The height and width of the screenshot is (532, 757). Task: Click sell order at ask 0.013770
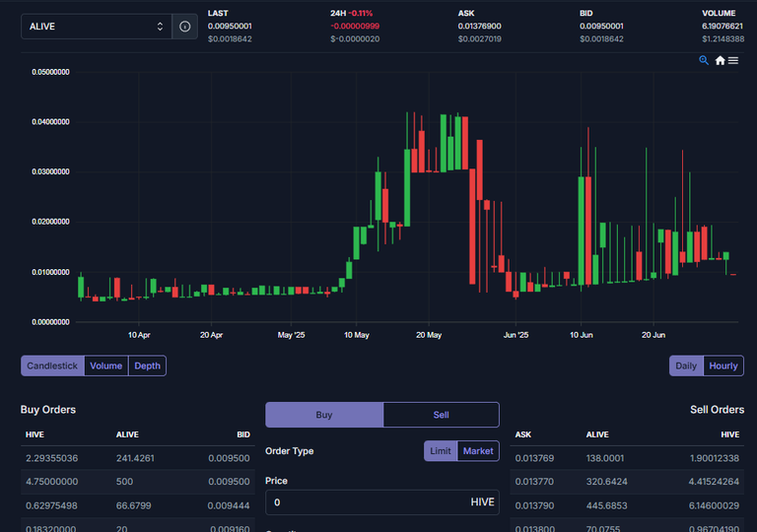pyautogui.click(x=627, y=482)
